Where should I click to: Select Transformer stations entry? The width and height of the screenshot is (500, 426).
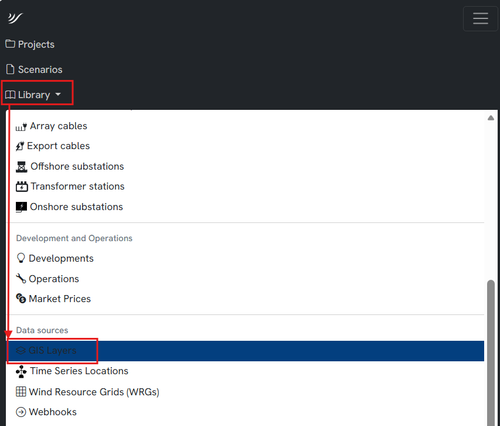coord(77,186)
